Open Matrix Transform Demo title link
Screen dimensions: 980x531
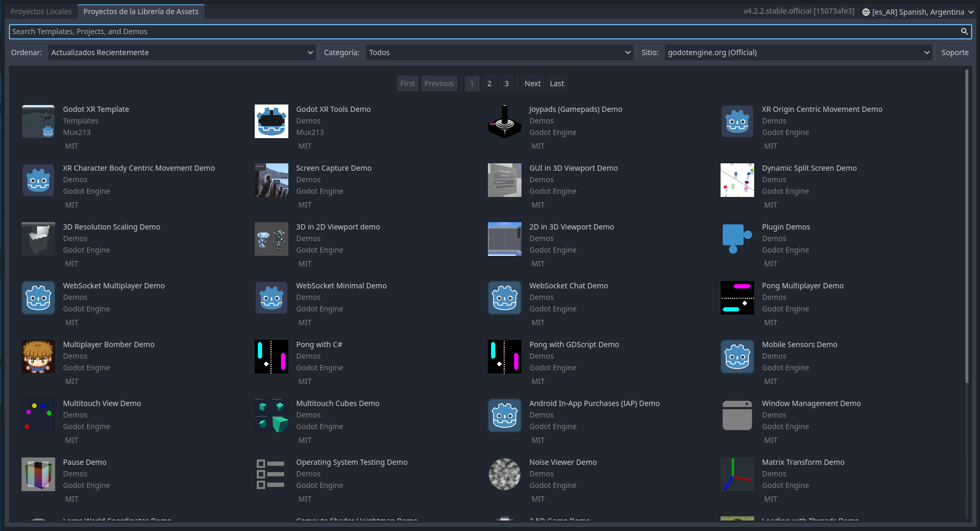[803, 462]
